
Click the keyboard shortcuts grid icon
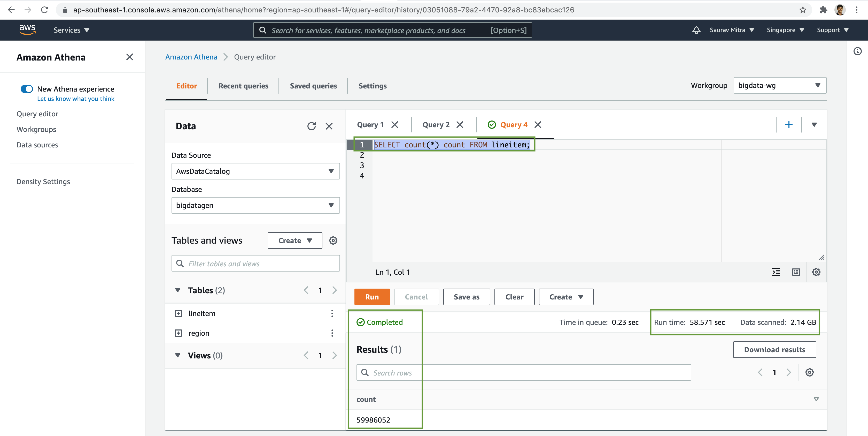[x=796, y=272]
